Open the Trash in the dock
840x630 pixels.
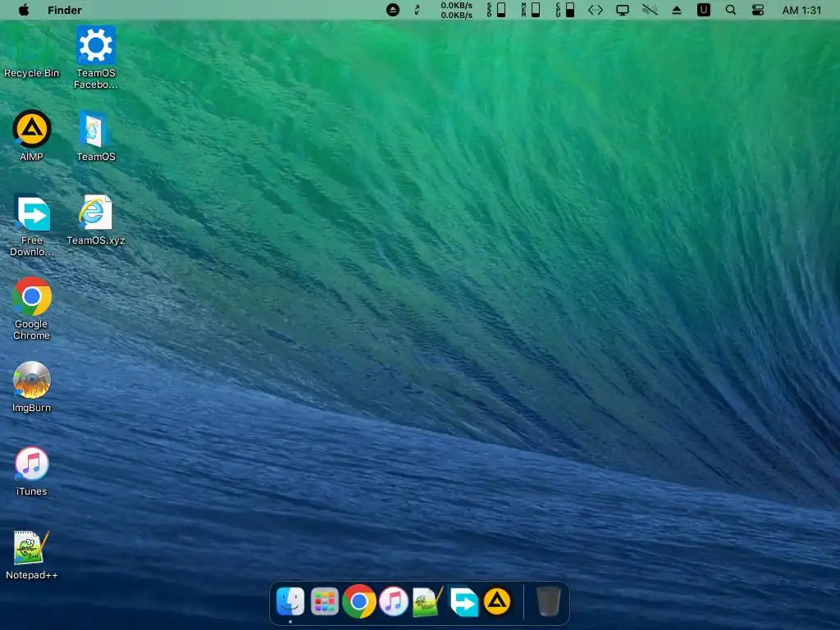tap(548, 601)
